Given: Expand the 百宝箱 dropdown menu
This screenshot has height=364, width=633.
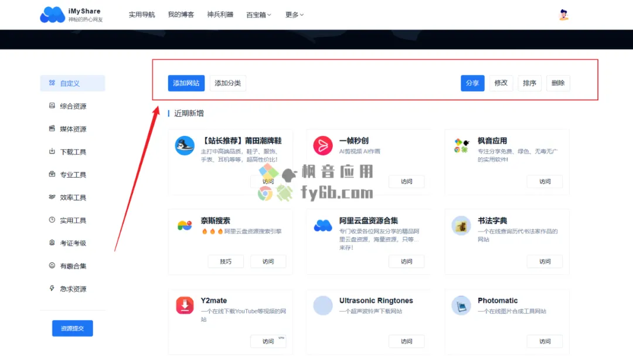Looking at the screenshot, I should pyautogui.click(x=259, y=15).
